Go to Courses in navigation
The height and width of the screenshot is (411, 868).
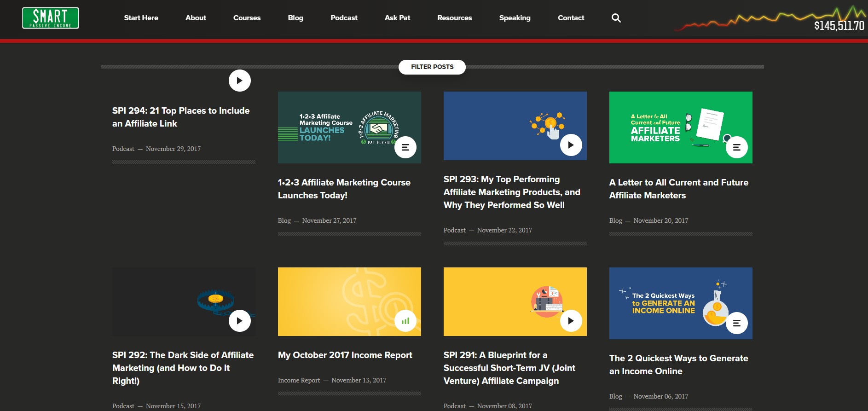pos(247,18)
